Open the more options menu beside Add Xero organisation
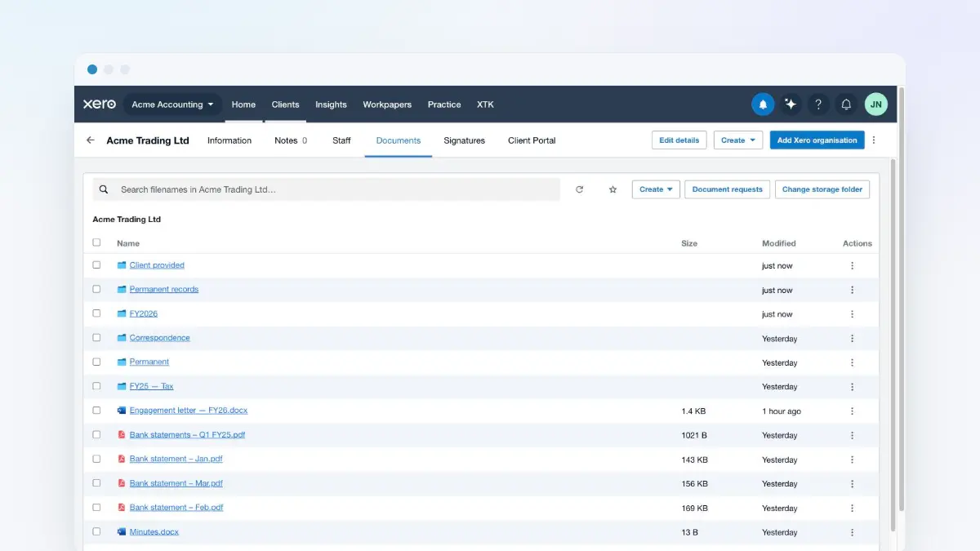The height and width of the screenshot is (551, 980). click(874, 140)
